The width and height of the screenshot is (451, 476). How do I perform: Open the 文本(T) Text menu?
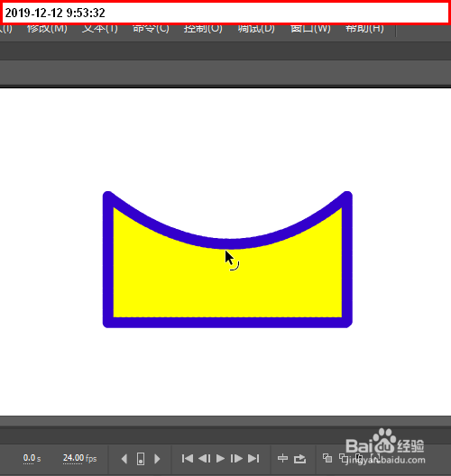[100, 29]
